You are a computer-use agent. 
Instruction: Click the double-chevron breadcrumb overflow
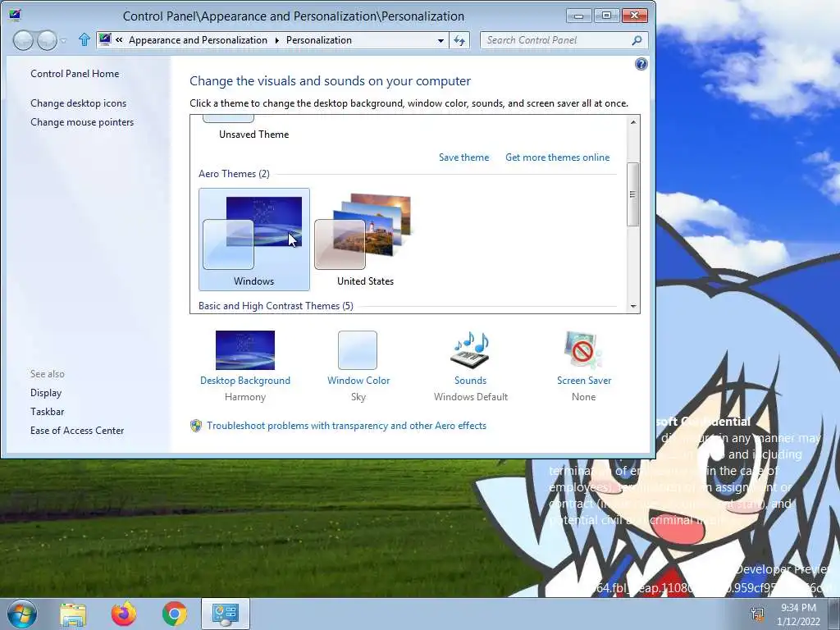click(119, 40)
